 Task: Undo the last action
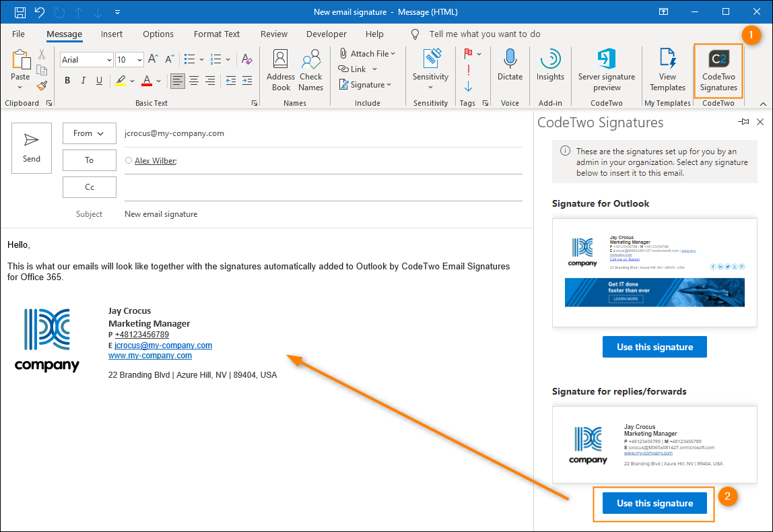[40, 12]
